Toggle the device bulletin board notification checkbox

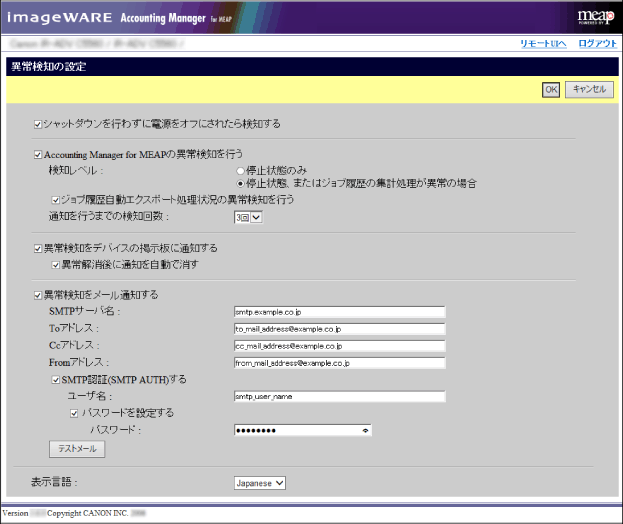[38, 248]
